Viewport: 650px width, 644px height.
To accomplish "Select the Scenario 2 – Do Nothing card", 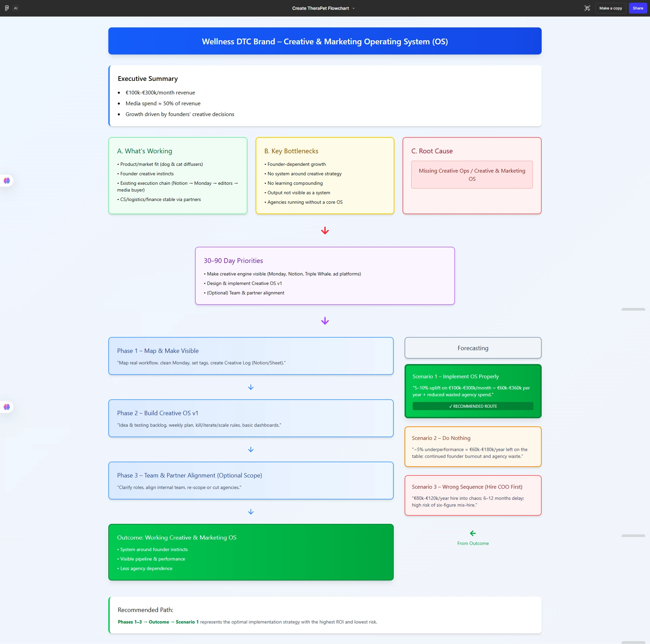I will tap(473, 447).
